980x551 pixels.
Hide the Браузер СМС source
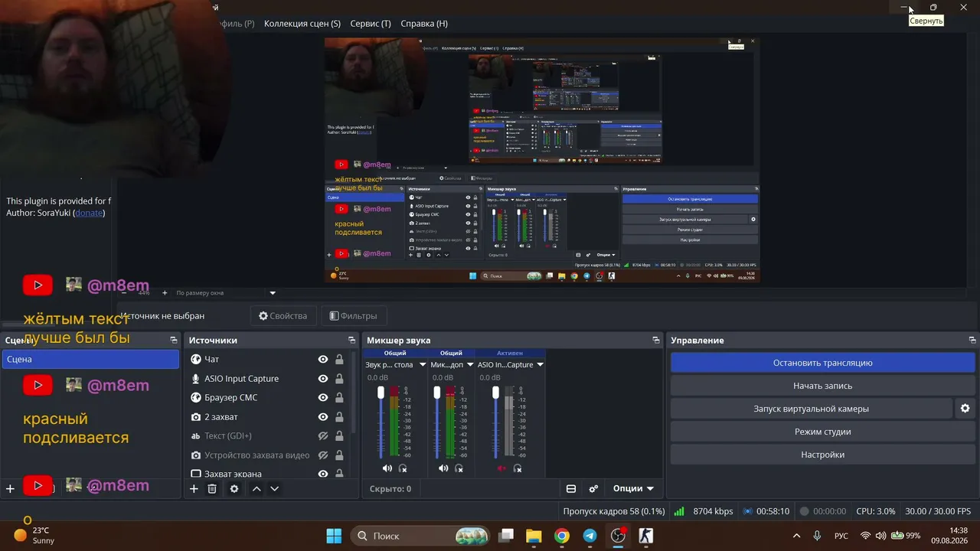(x=323, y=398)
